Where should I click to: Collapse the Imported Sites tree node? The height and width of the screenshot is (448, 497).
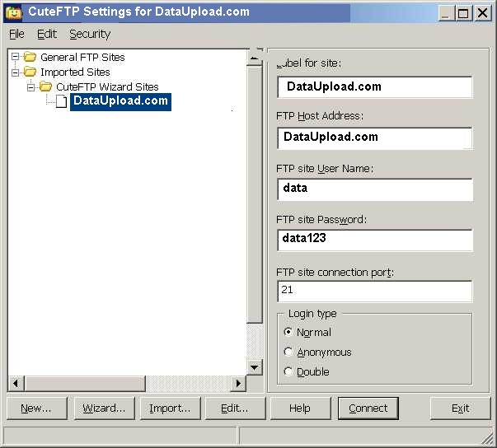(15, 72)
